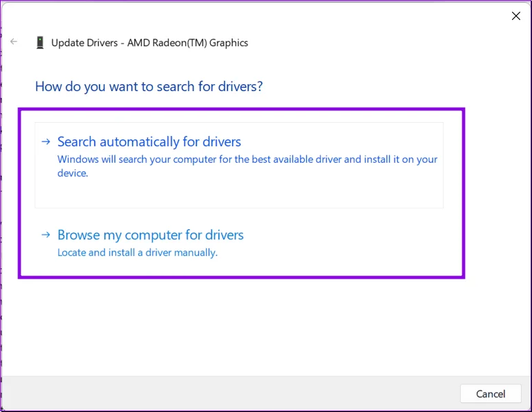This screenshot has width=532, height=412.
Task: Click the arrow beside Browse my computer
Action: point(46,235)
